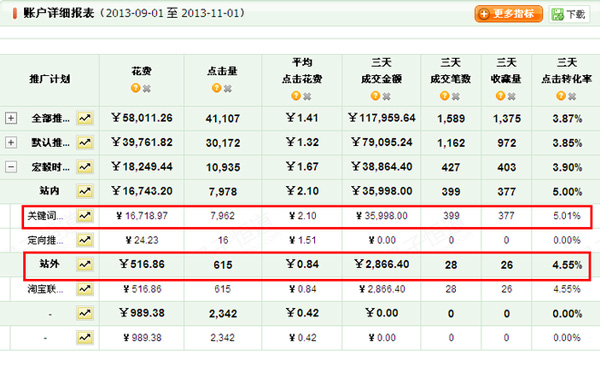Image resolution: width=600 pixels, height=365 pixels.
Task: Remove 三天点击转化率 column with gray x
Action: click(572, 96)
